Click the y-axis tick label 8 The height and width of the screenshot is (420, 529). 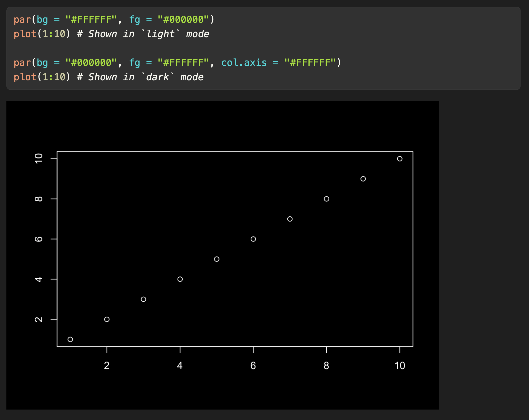pos(39,199)
